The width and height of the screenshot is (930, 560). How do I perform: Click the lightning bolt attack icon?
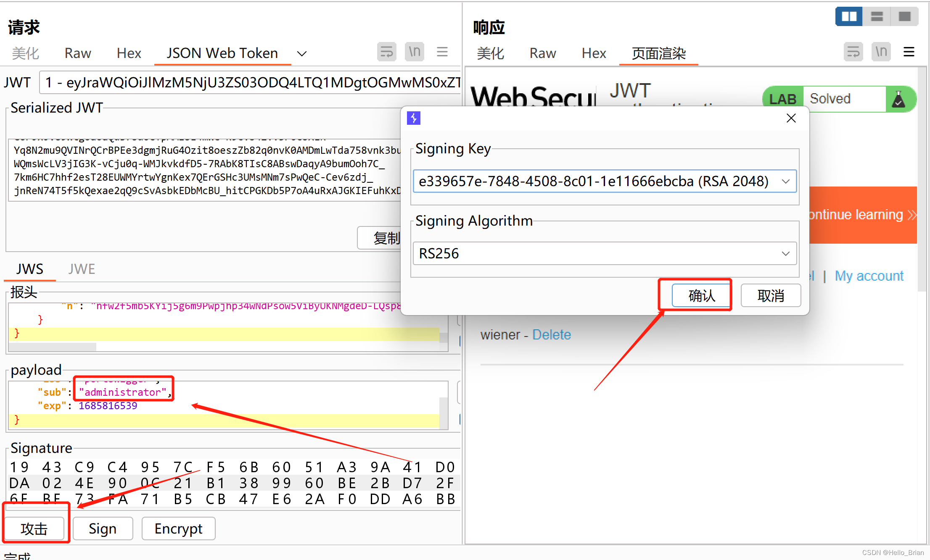(413, 118)
